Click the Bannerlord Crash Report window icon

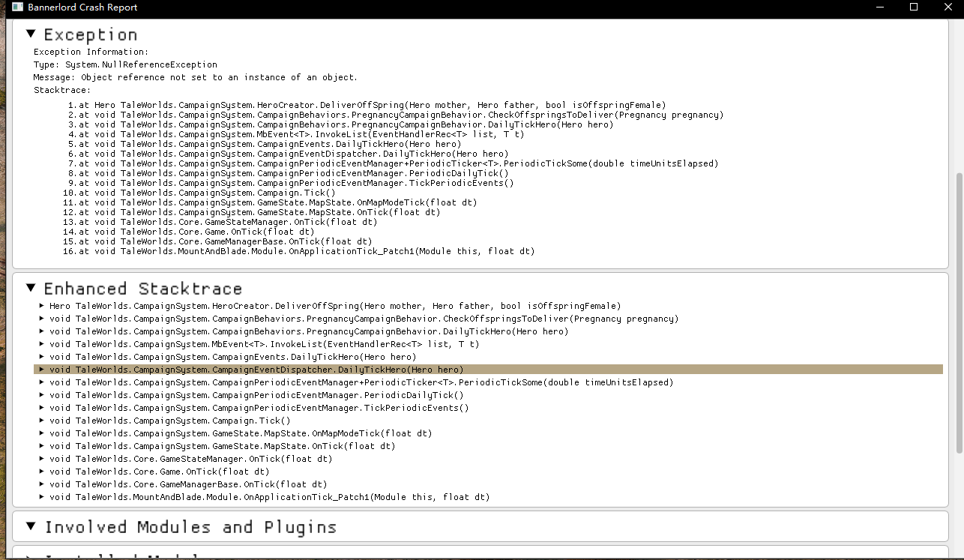[x=16, y=7]
